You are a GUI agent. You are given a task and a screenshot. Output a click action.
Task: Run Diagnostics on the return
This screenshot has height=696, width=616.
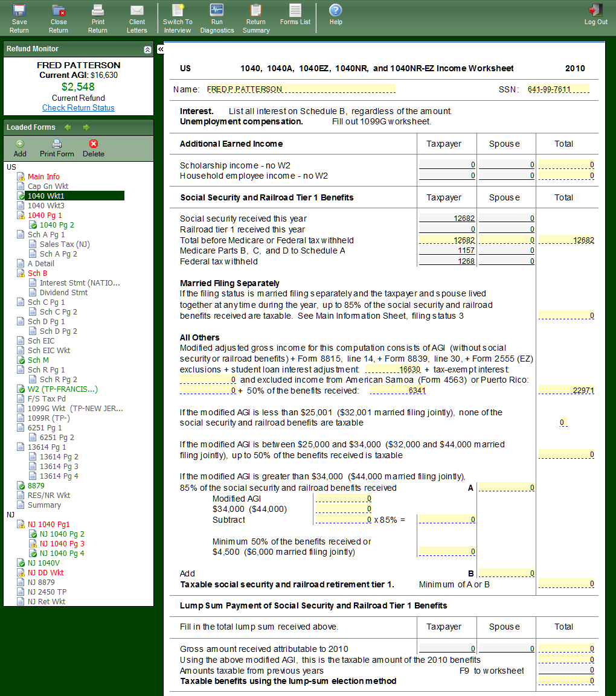tap(217, 18)
